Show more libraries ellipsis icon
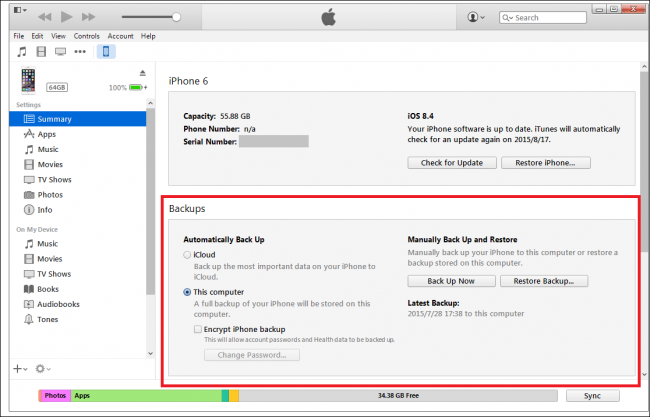 80,52
